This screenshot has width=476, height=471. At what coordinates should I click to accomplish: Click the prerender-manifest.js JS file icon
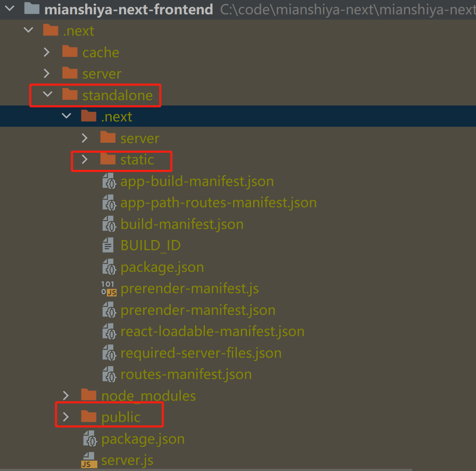(109, 288)
